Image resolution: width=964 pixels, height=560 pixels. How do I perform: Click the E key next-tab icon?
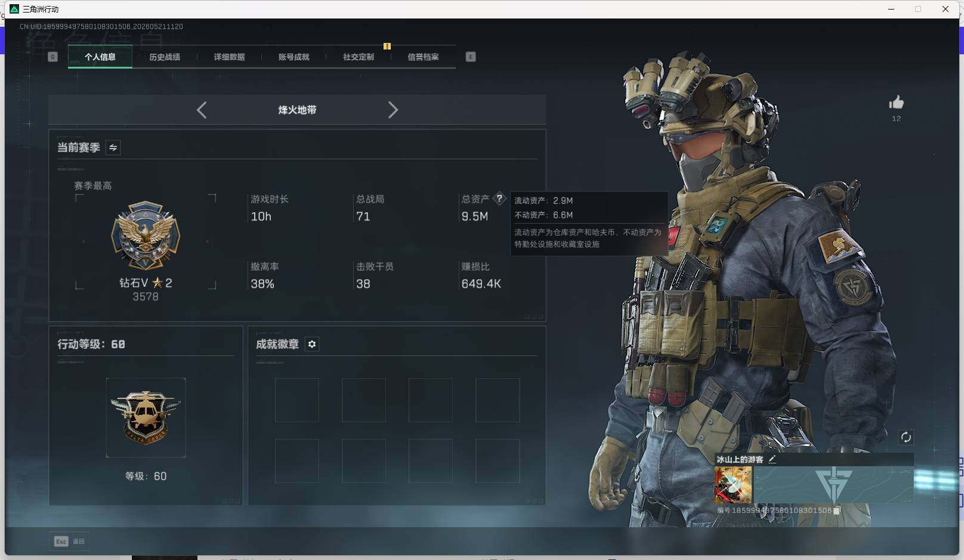pyautogui.click(x=471, y=57)
